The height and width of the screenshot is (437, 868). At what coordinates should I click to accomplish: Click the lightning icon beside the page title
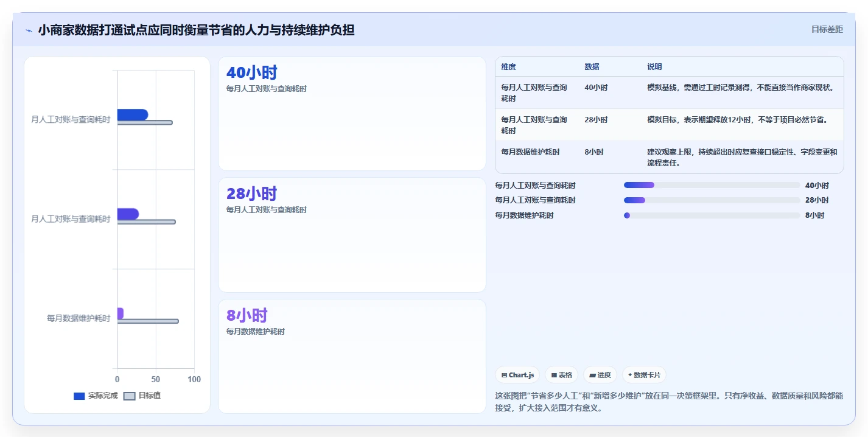(x=29, y=30)
